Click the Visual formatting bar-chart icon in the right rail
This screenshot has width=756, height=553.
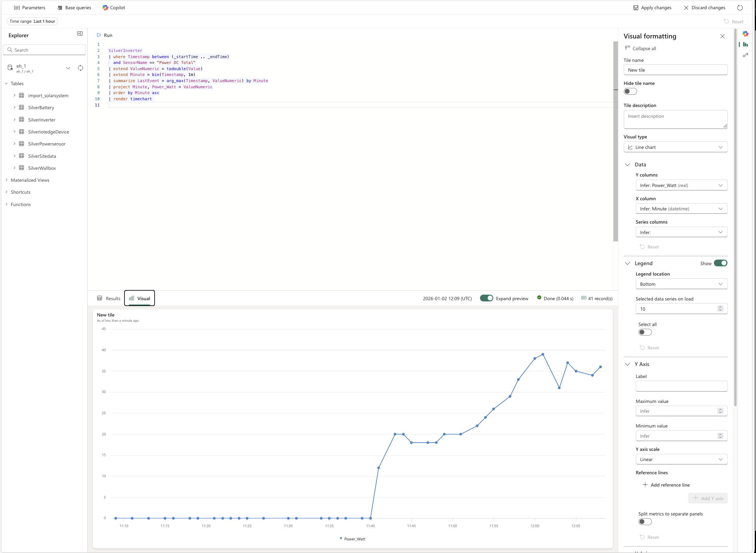pyautogui.click(x=745, y=45)
